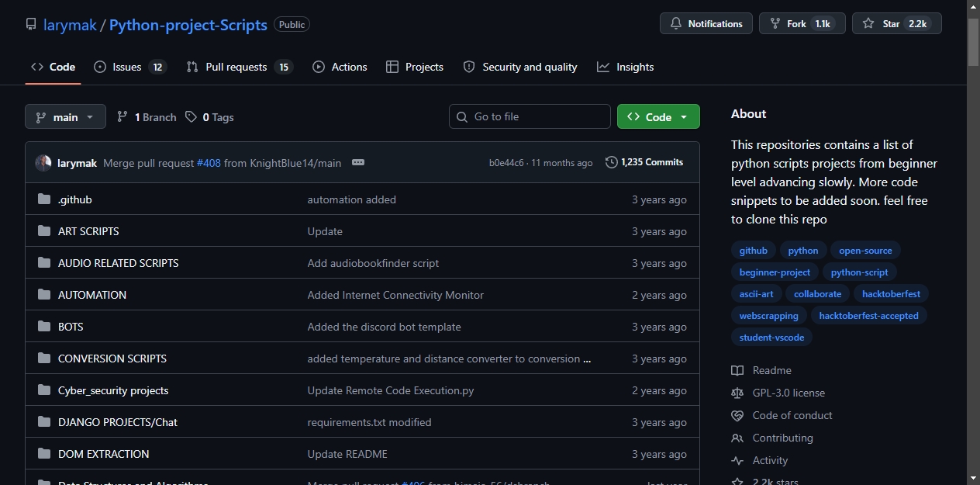The image size is (980, 485).
Task: Open the ascii-art topic tag
Action: [x=756, y=294]
